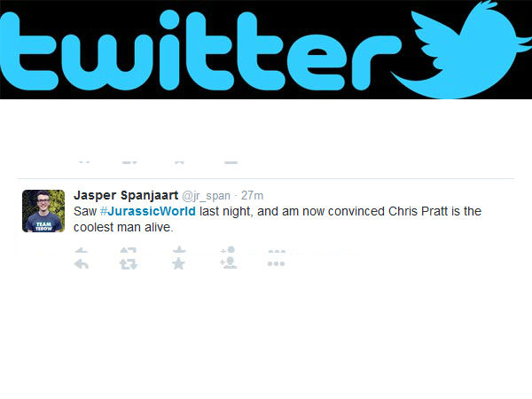Click the twitter wordmark in the banner
This screenshot has height=399, width=532.
point(200,51)
